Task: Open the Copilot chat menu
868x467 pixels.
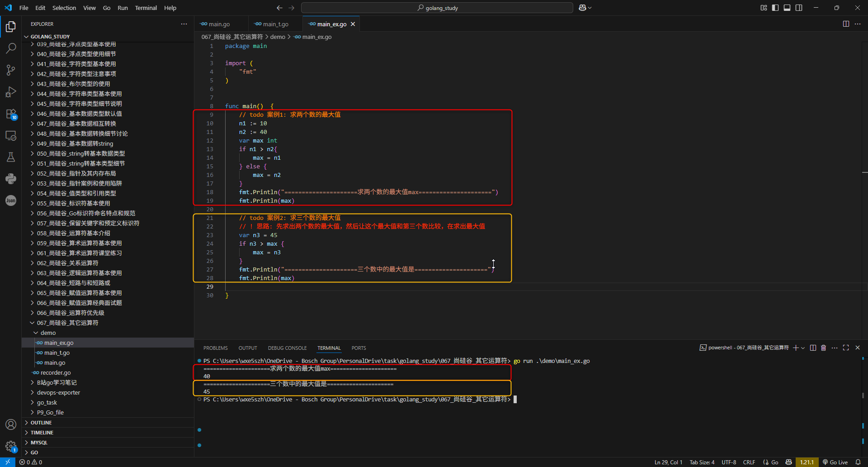Action: tap(585, 8)
